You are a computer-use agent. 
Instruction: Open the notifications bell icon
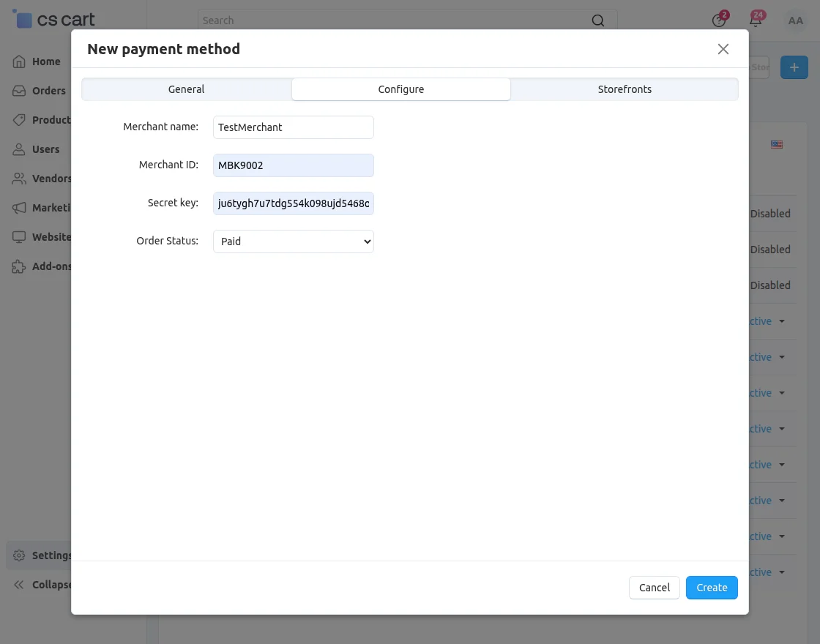click(x=756, y=20)
